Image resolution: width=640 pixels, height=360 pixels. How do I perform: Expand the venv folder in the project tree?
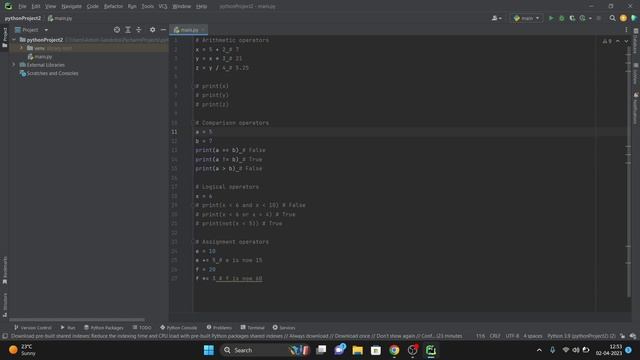coord(22,48)
